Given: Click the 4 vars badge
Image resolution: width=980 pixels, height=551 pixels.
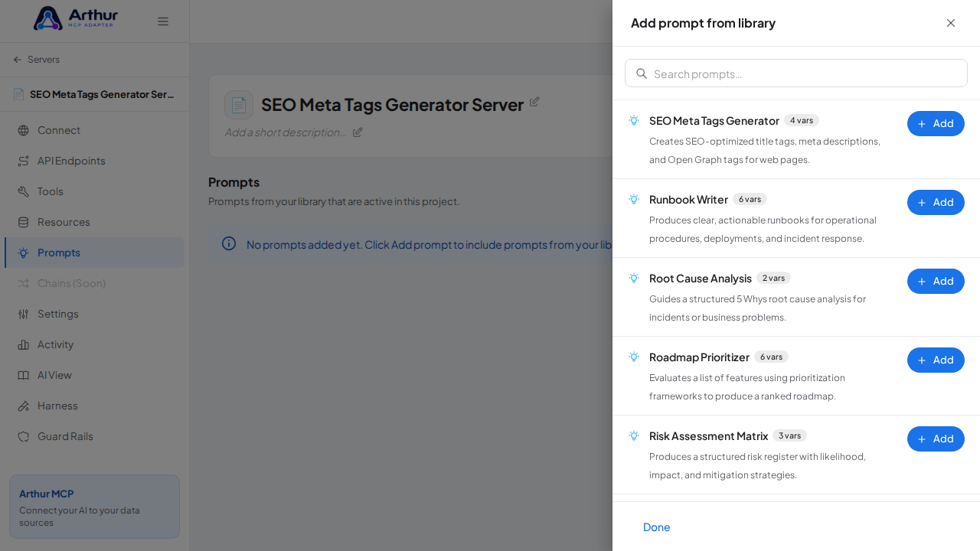Looking at the screenshot, I should click(x=802, y=120).
